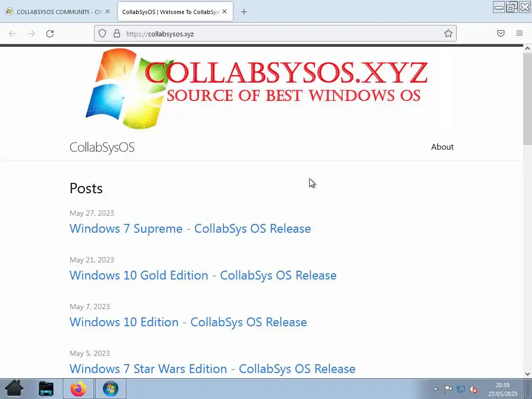
Task: Click the May 7, 2023 post date
Action: click(89, 307)
